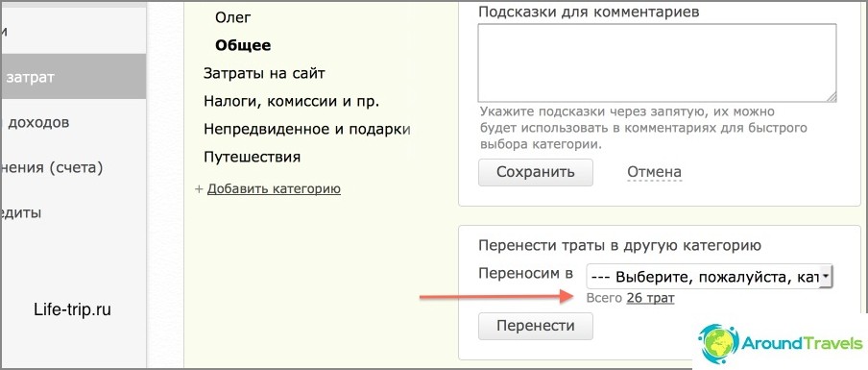Focus the Подсказки для комментариев text area
The image size is (868, 370).
(657, 62)
